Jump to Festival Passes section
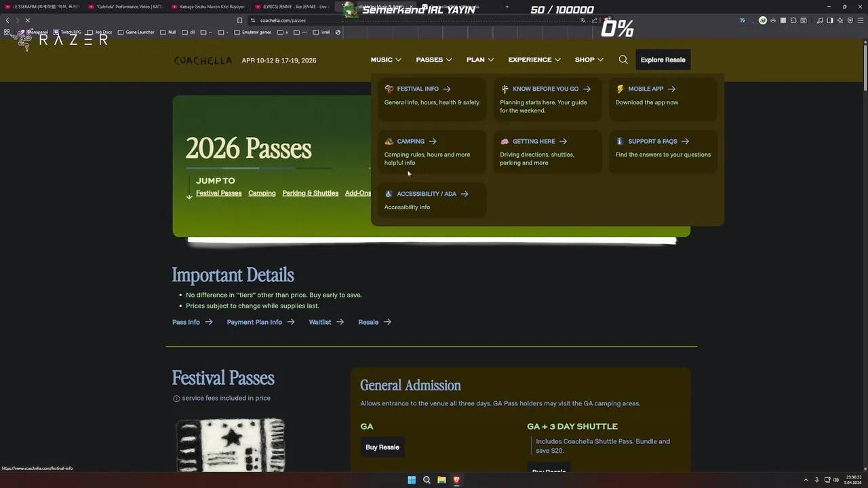The image size is (868, 488). pyautogui.click(x=218, y=193)
